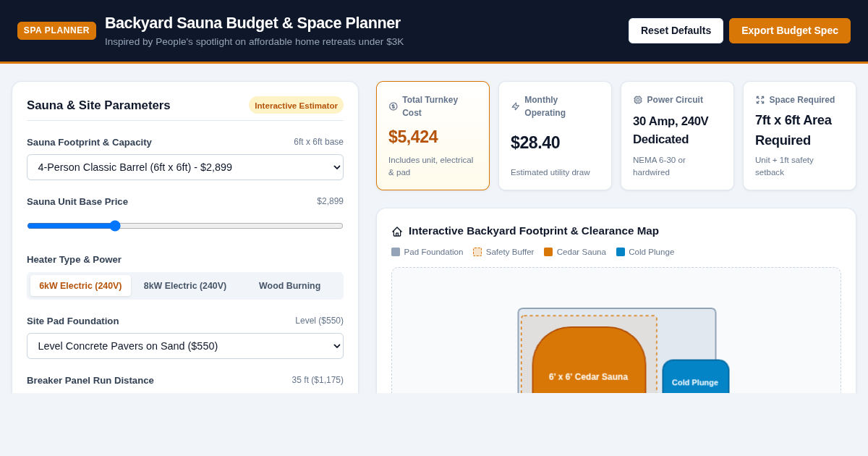Click Reset Defaults button

pos(676,30)
